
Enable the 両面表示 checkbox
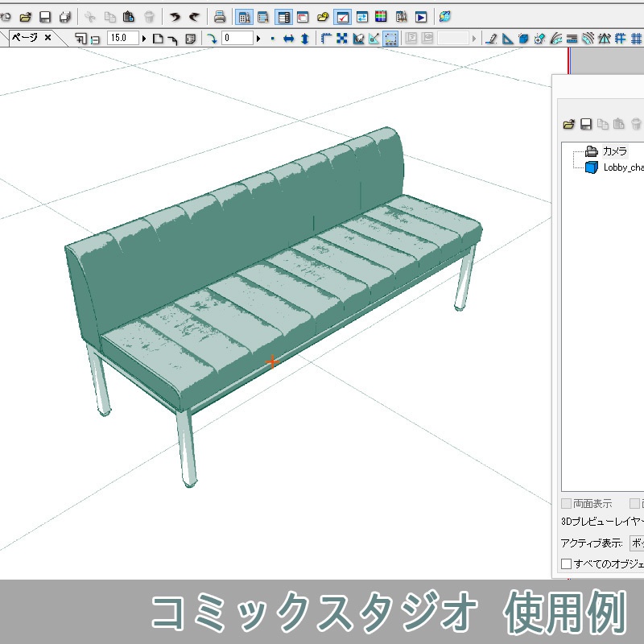click(565, 503)
